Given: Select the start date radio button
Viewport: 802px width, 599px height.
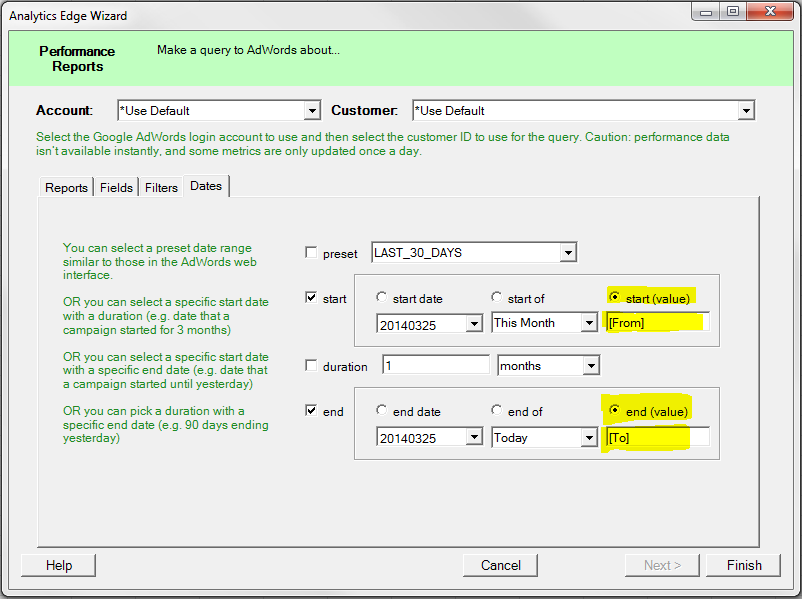Looking at the screenshot, I should point(382,298).
